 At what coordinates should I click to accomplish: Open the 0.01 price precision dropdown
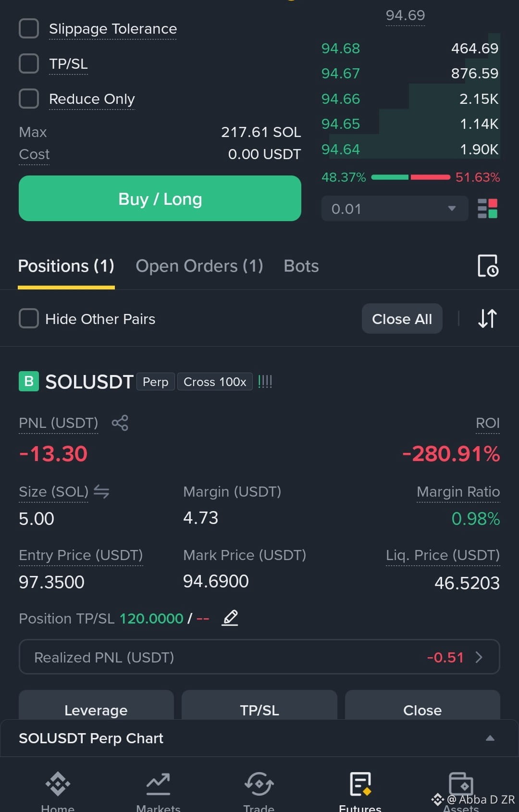pyautogui.click(x=395, y=209)
